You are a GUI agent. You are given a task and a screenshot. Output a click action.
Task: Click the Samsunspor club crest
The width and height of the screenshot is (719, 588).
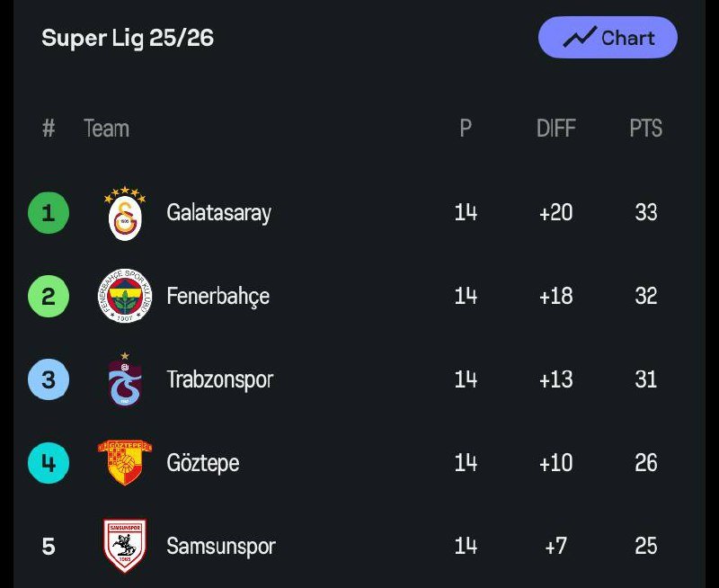click(125, 545)
